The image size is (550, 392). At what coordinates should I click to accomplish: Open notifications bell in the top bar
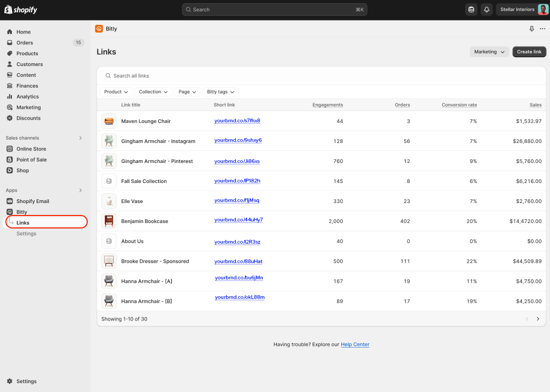[x=487, y=9]
